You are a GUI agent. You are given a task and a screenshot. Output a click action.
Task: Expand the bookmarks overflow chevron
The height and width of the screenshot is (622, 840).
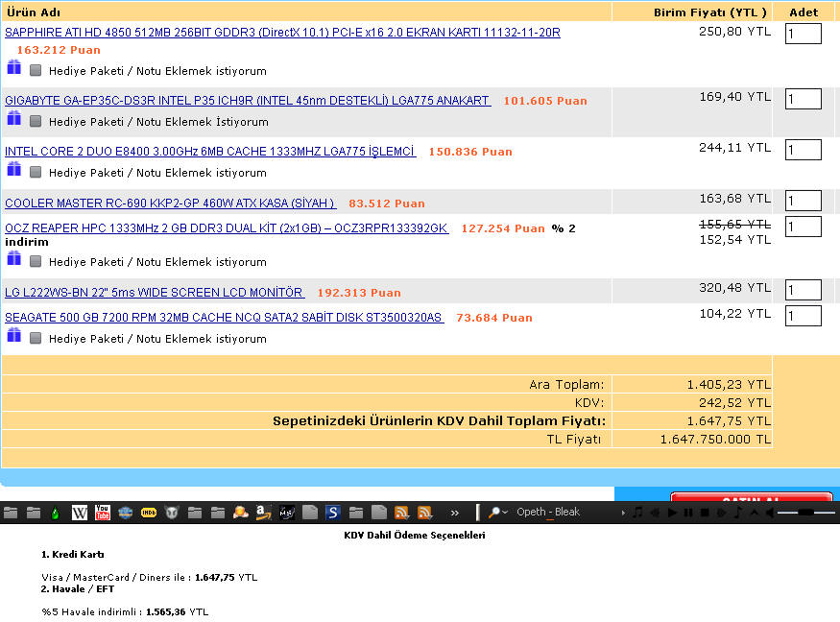(x=455, y=513)
